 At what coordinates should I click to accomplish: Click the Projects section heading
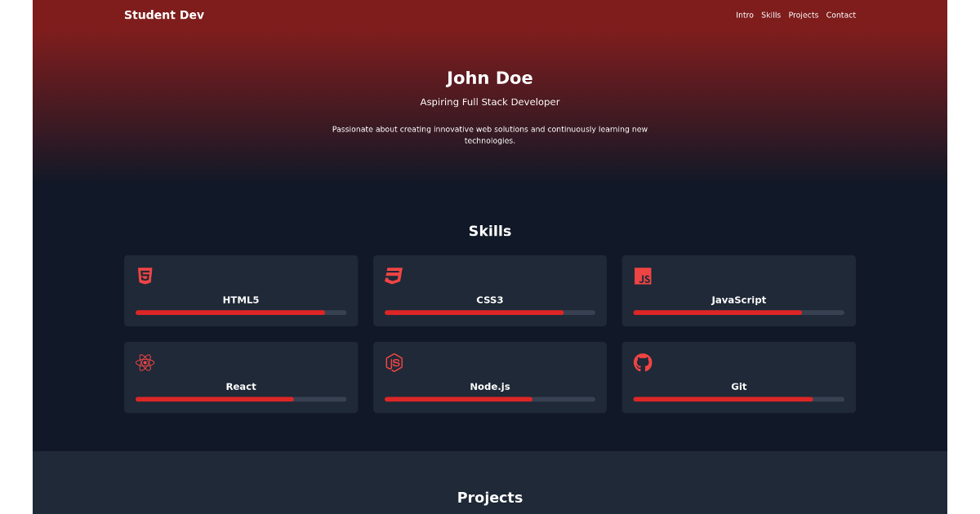click(x=489, y=497)
